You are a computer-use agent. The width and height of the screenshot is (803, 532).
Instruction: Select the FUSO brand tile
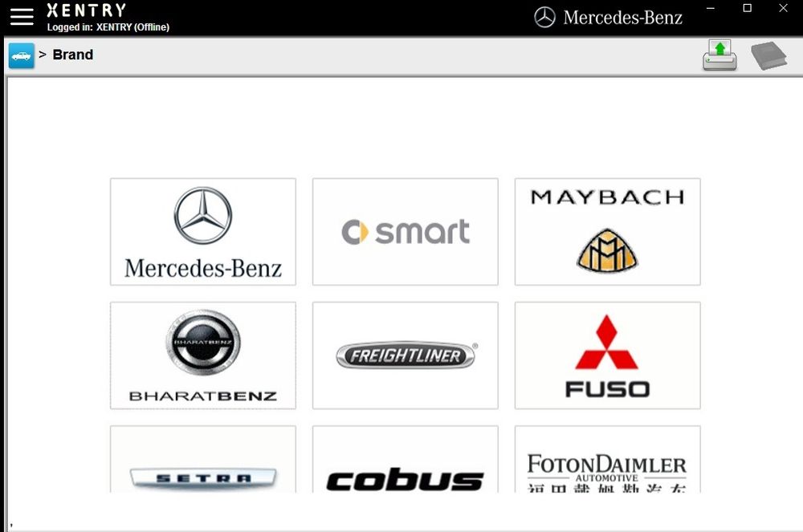(607, 355)
